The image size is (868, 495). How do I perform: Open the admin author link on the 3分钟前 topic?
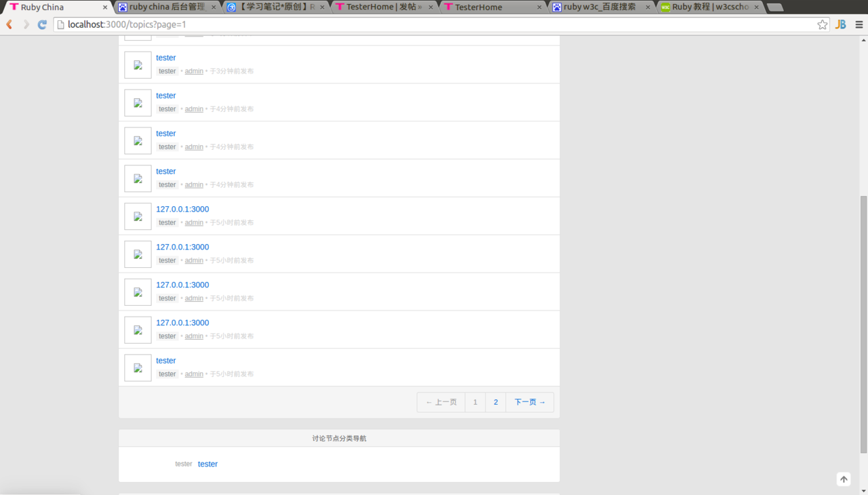tap(194, 71)
